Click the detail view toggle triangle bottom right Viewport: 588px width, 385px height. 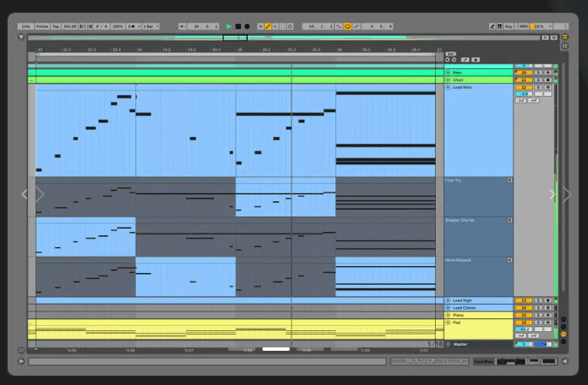coord(564,361)
